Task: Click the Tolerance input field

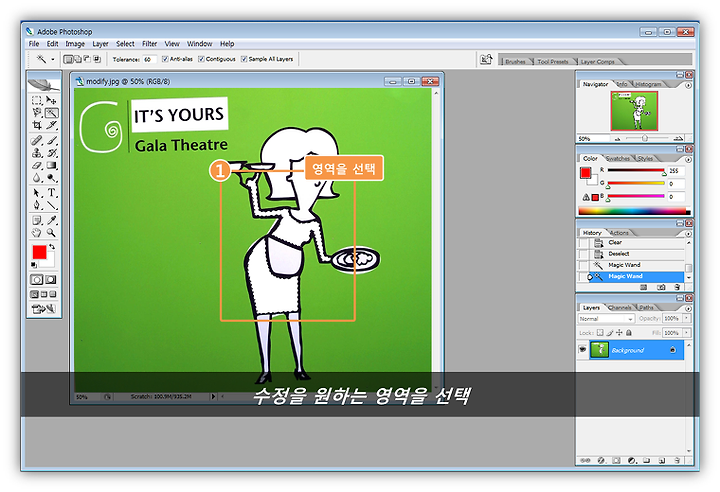Action: pos(149,59)
